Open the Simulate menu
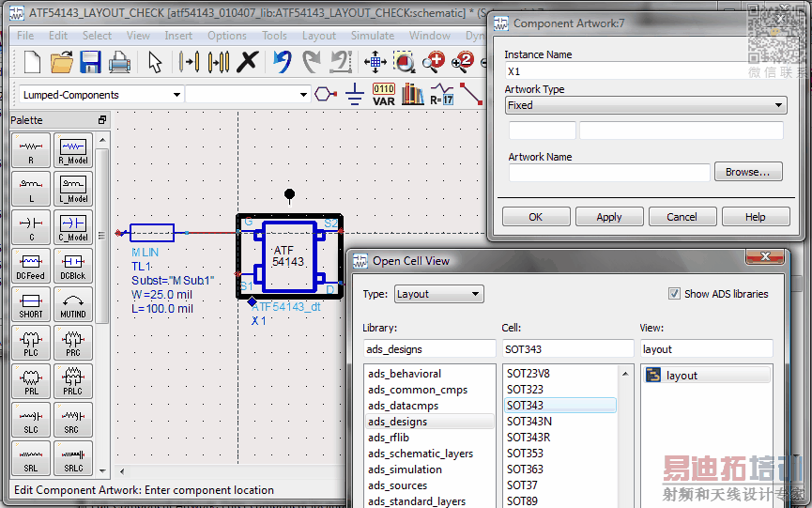 tap(373, 36)
